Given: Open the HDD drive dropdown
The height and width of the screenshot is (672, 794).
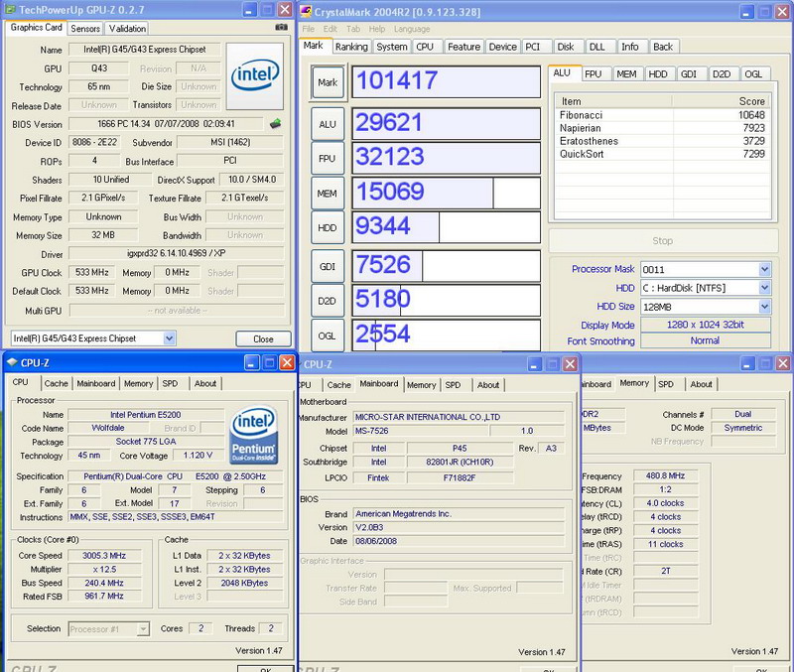Looking at the screenshot, I should pyautogui.click(x=764, y=288).
